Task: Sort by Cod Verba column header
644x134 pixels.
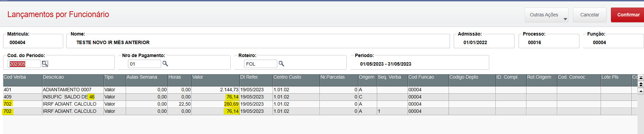Action: (x=23, y=80)
